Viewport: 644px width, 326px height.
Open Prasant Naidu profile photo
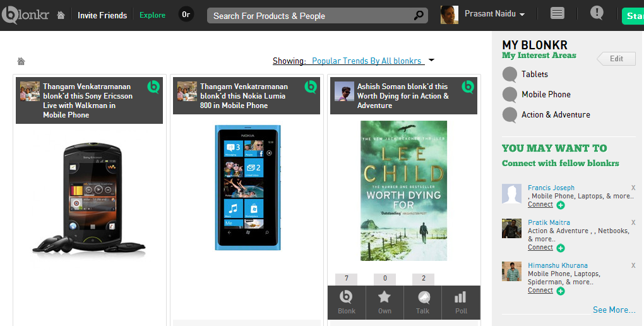point(450,15)
